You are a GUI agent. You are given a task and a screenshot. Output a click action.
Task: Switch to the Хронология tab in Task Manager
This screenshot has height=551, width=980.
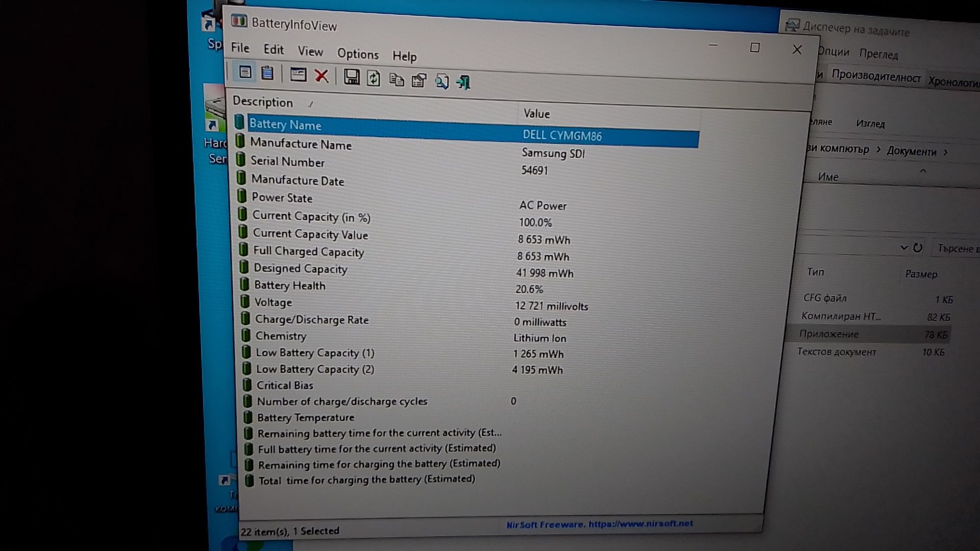953,82
